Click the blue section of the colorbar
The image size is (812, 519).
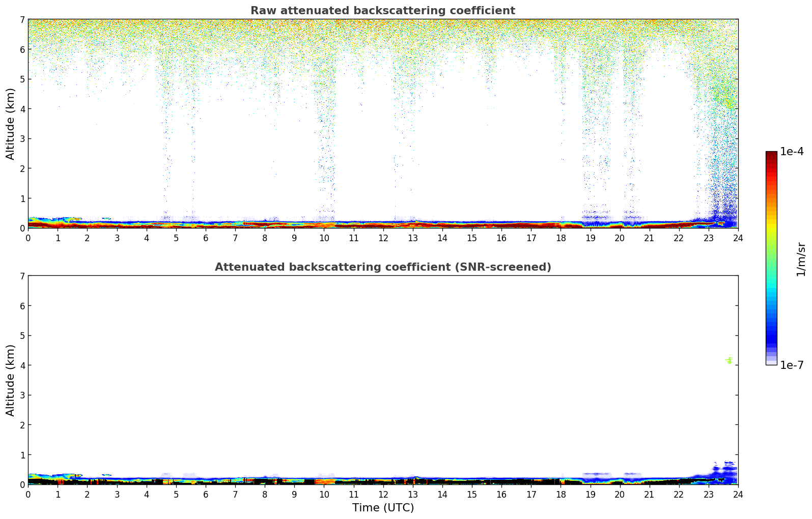click(x=771, y=331)
